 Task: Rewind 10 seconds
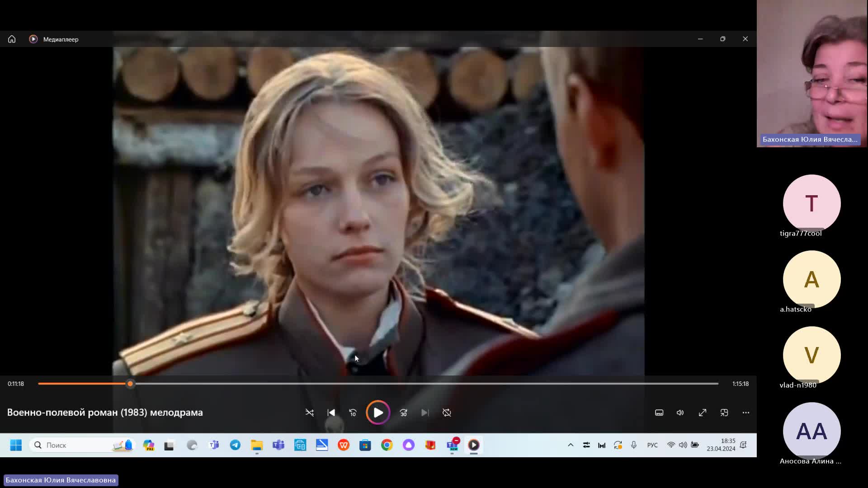[353, 413]
